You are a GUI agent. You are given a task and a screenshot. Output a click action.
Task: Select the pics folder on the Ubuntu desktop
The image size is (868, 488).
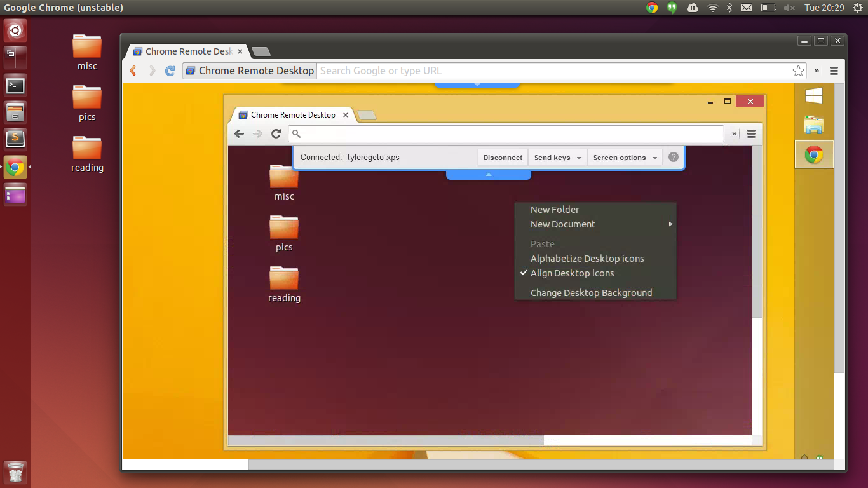click(x=87, y=104)
